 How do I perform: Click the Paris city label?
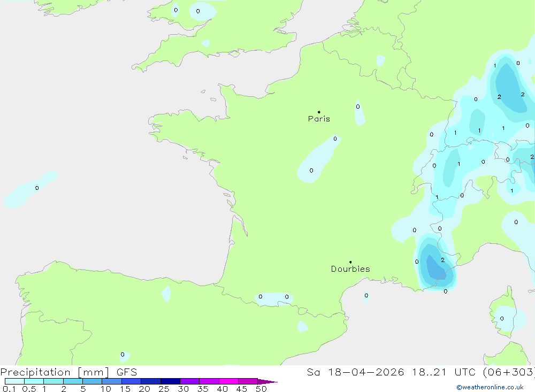tap(319, 119)
